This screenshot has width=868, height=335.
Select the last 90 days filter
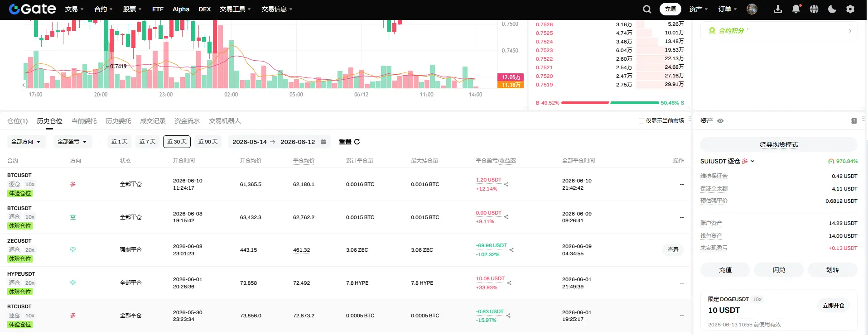tap(208, 142)
